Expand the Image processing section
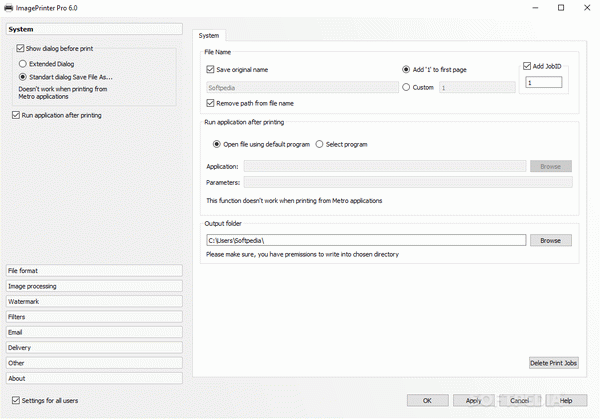 click(94, 286)
